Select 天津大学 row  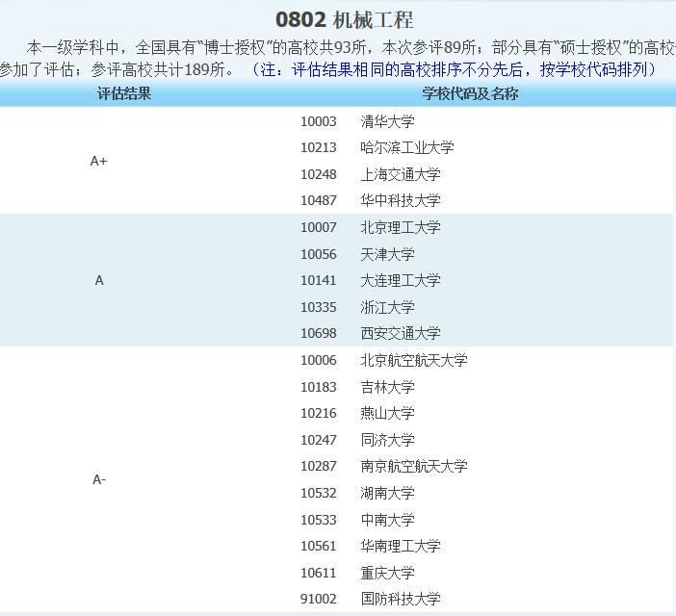click(x=387, y=254)
